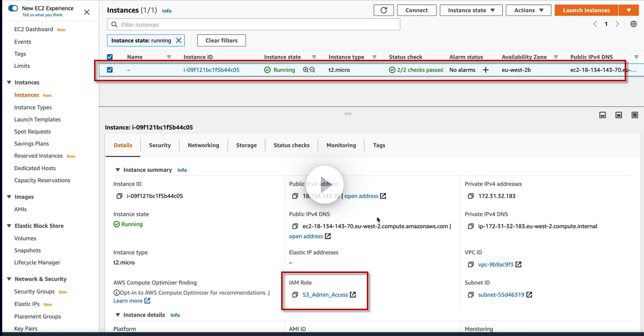This screenshot has width=644, height=336.
Task: Add alarm with the plus icon
Action: point(486,70)
